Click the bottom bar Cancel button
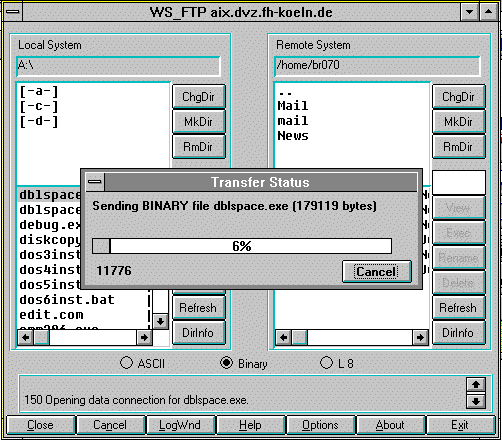502x443 pixels. tap(111, 425)
